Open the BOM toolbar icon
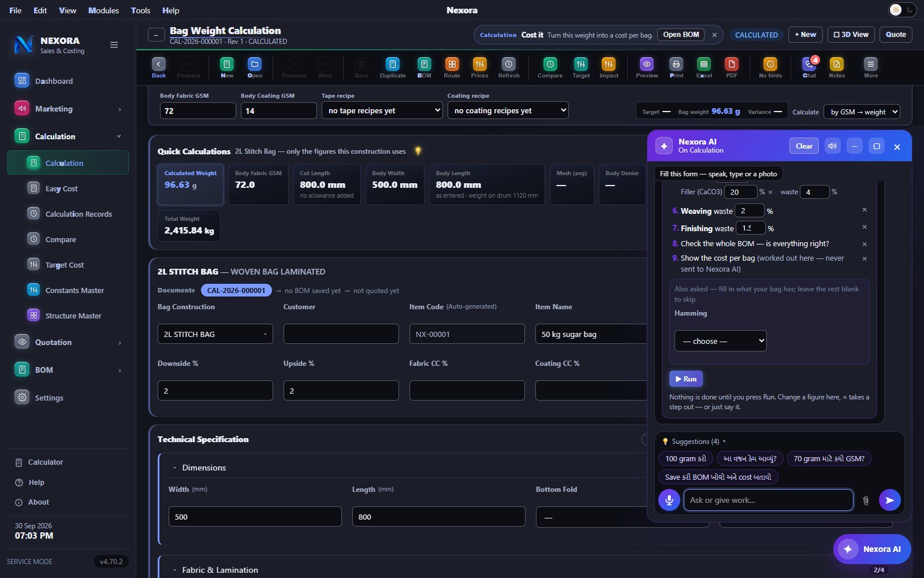 [x=424, y=68]
